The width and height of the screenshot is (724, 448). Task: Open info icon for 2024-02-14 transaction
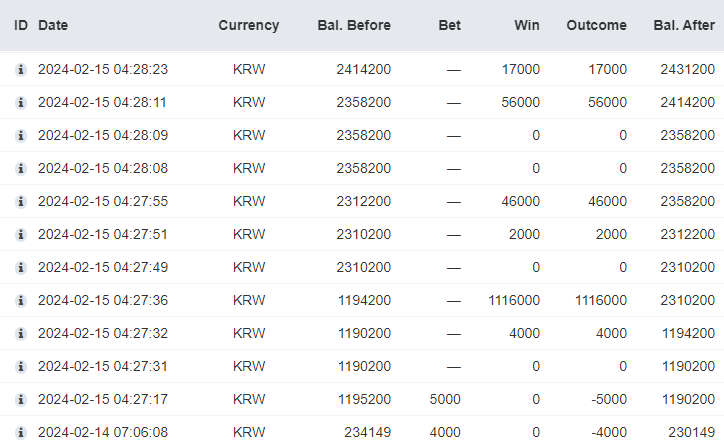click(20, 433)
